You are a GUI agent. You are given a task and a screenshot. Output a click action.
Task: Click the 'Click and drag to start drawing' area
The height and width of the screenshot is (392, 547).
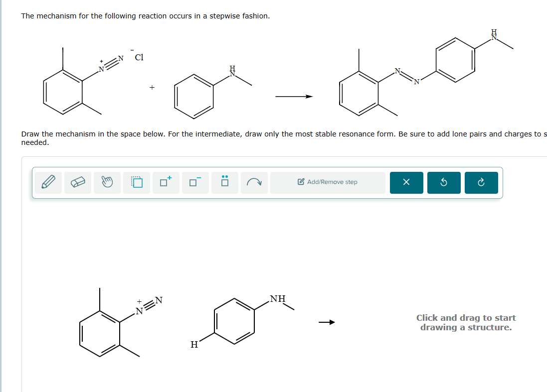click(x=466, y=322)
